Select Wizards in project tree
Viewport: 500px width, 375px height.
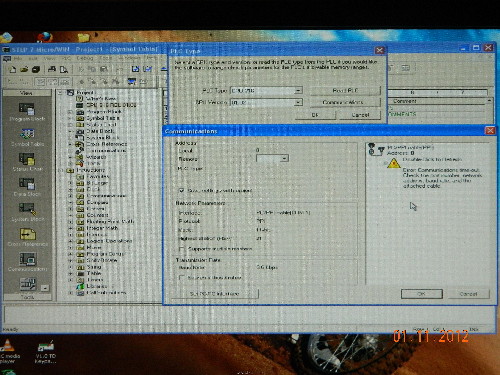click(x=96, y=157)
